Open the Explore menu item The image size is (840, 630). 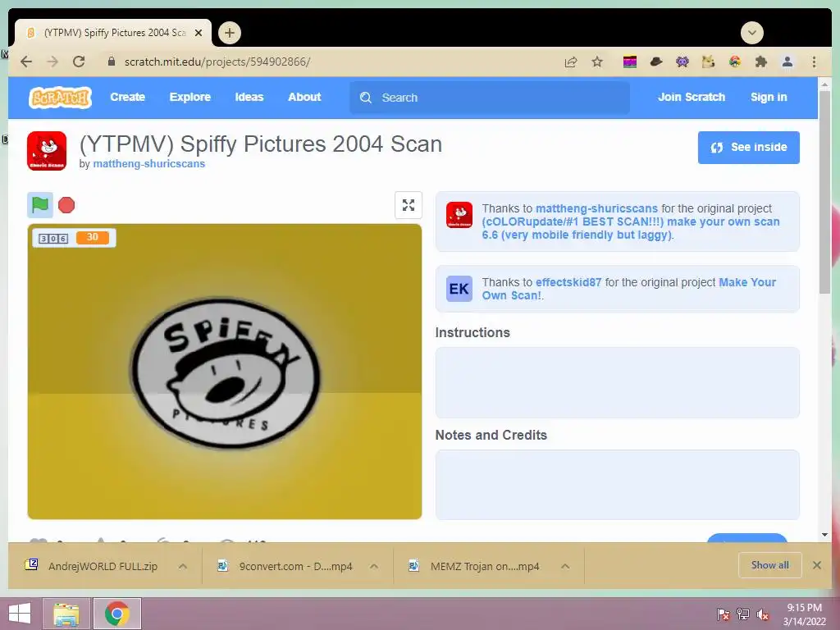click(x=190, y=97)
